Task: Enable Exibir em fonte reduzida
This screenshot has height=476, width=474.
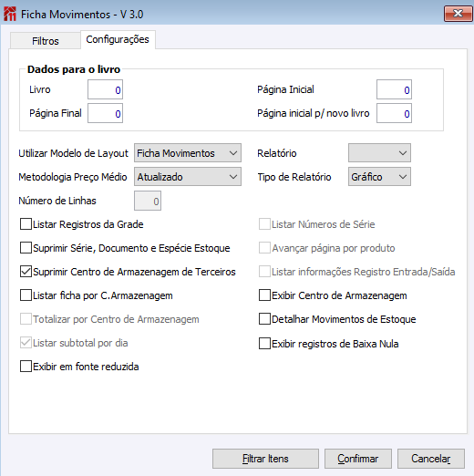Action: coord(26,367)
